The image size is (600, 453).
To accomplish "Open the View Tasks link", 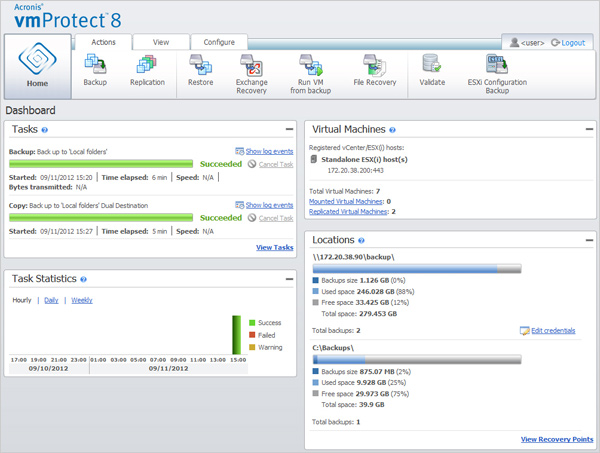I will [275, 248].
